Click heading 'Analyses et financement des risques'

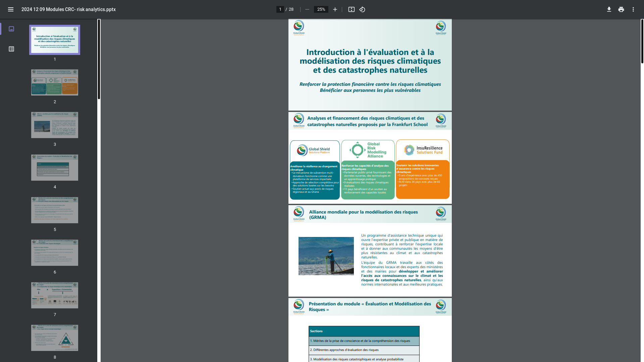(367, 121)
